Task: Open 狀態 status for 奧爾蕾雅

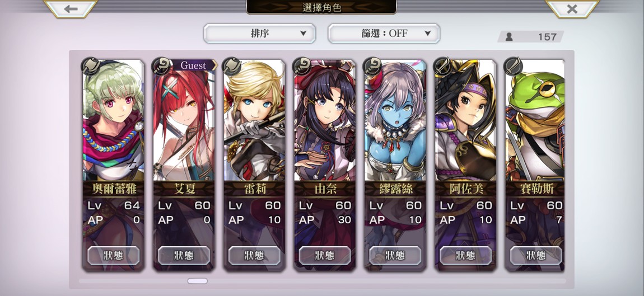Action: pos(113,255)
